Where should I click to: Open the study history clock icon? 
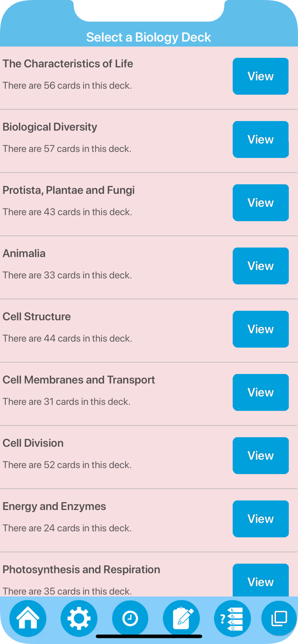(130, 618)
